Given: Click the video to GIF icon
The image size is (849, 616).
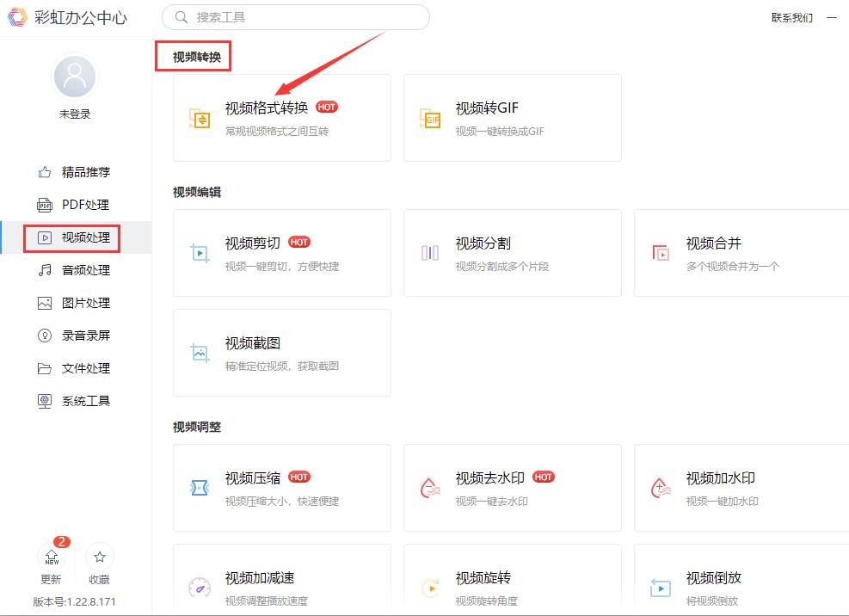Looking at the screenshot, I should tap(430, 119).
